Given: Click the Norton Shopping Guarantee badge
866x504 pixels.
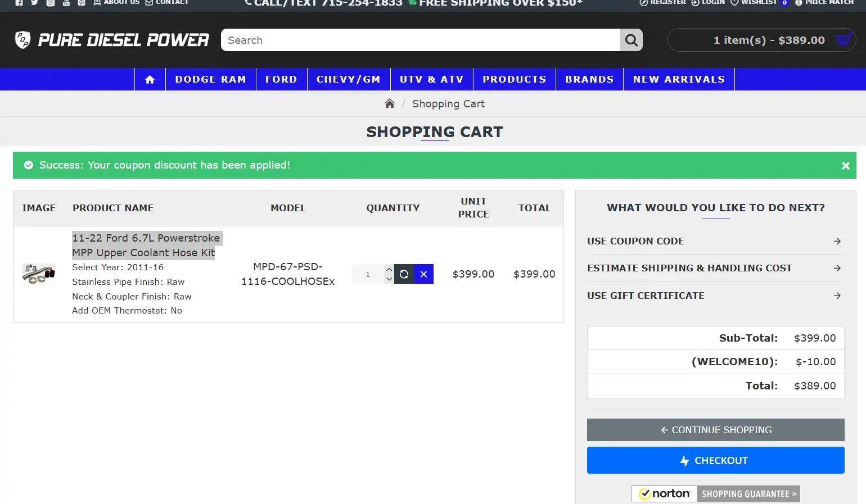Looking at the screenshot, I should (715, 494).
